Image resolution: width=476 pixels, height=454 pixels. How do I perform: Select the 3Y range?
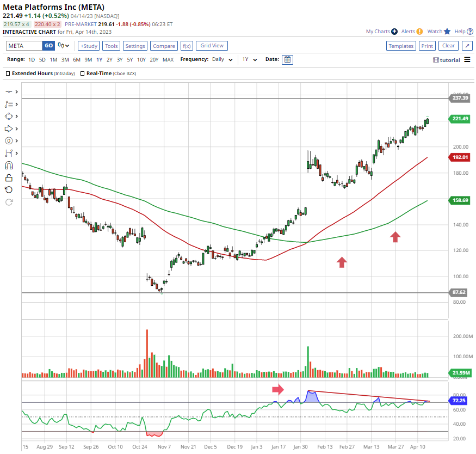click(x=120, y=60)
